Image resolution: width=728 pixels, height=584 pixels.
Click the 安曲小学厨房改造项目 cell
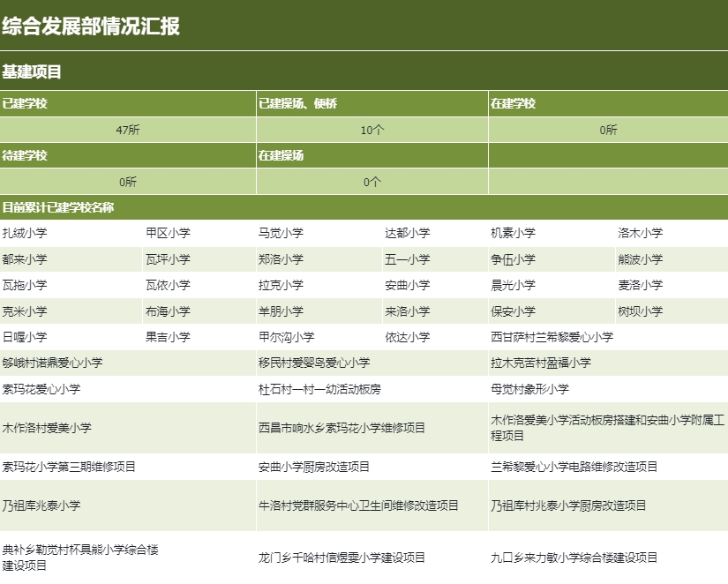click(x=372, y=467)
